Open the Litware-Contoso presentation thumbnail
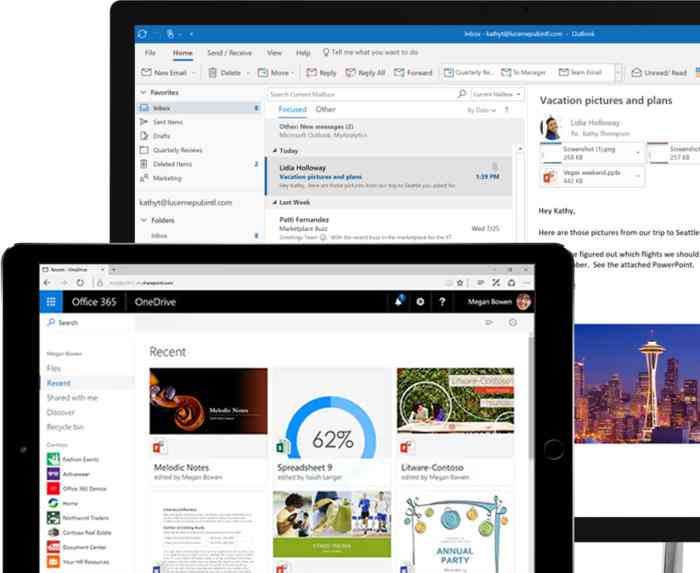700x573 pixels. click(455, 400)
